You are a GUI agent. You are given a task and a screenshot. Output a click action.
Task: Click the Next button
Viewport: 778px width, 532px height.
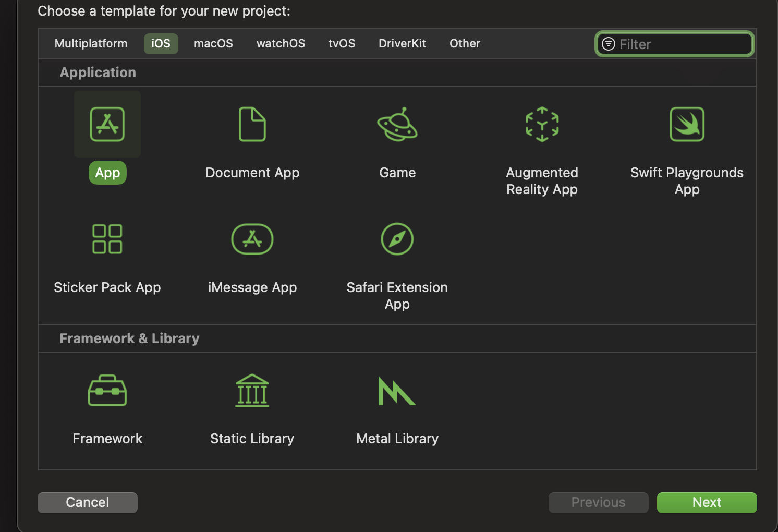(x=707, y=502)
